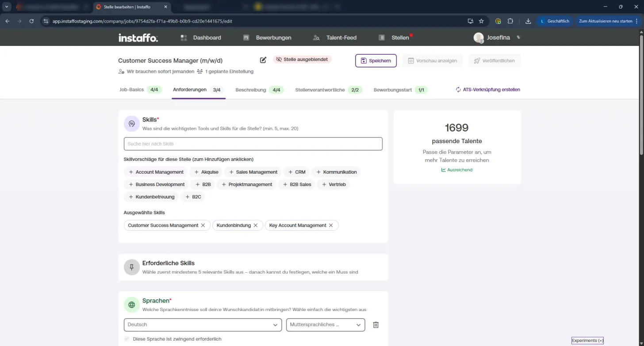Add the Account Management skill suggestion

click(x=156, y=172)
